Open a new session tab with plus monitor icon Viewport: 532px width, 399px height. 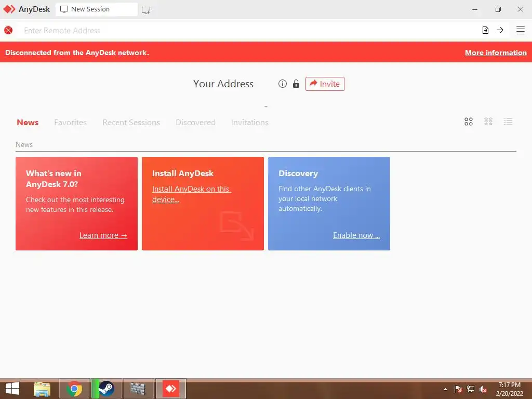tap(146, 10)
